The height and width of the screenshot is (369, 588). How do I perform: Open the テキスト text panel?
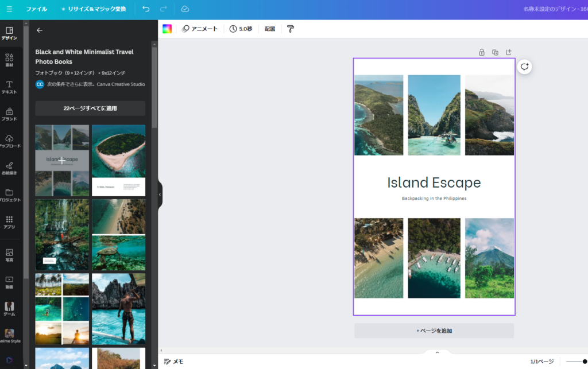[x=9, y=87]
